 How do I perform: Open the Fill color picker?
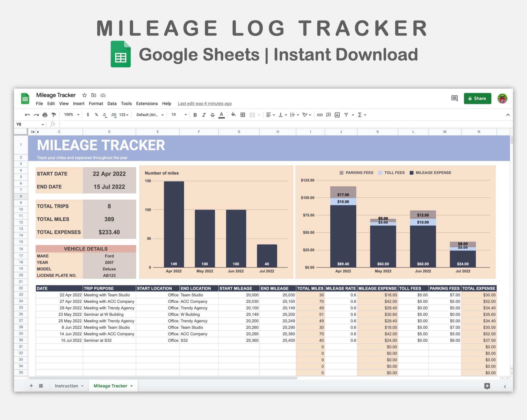pyautogui.click(x=233, y=115)
